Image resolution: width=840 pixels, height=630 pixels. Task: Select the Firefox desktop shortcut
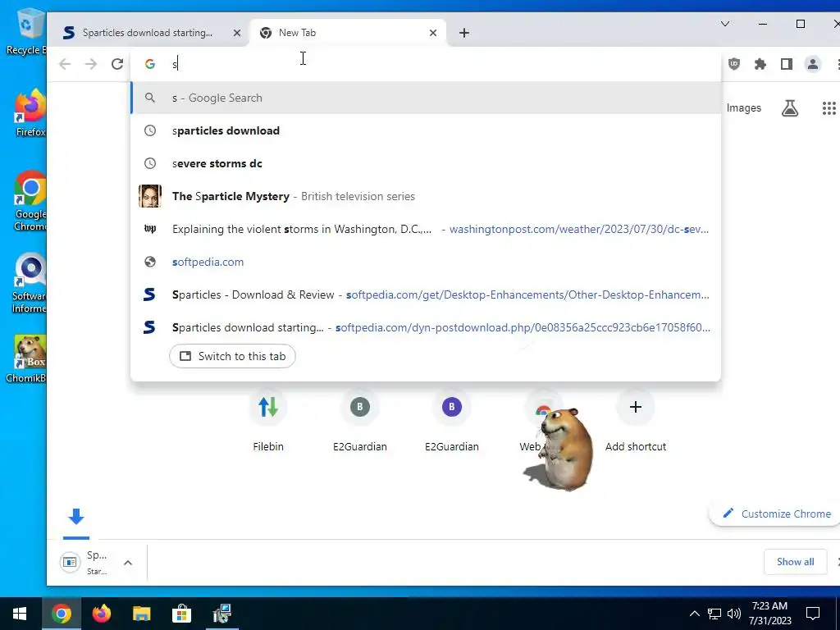[x=30, y=113]
